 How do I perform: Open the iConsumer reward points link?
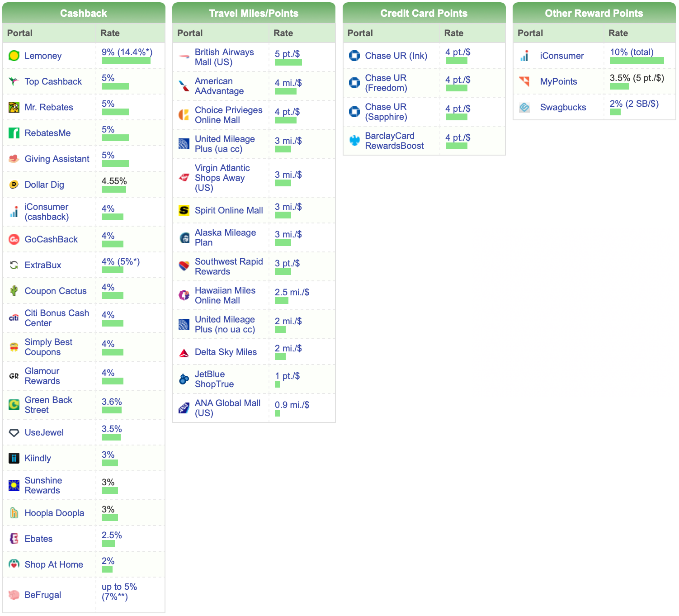pos(562,56)
